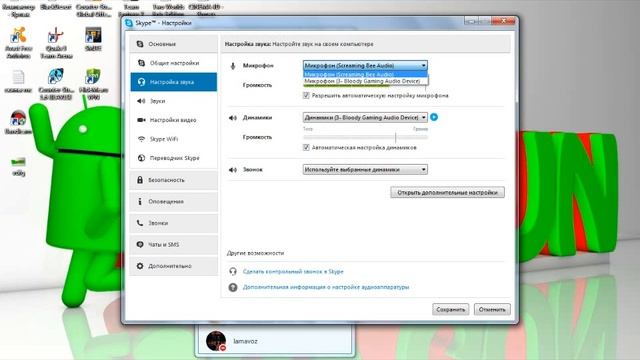Viewport: 640px width, 360px height.
Task: Click the Отменить button
Action: click(x=492, y=309)
